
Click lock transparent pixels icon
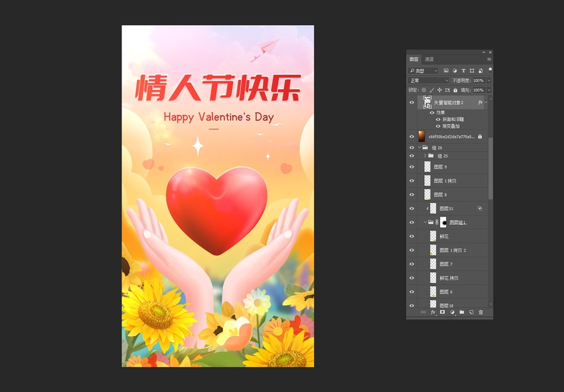click(424, 90)
